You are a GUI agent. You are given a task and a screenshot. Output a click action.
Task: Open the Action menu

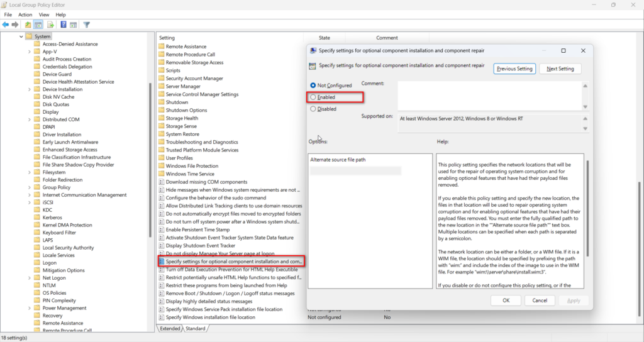point(25,15)
